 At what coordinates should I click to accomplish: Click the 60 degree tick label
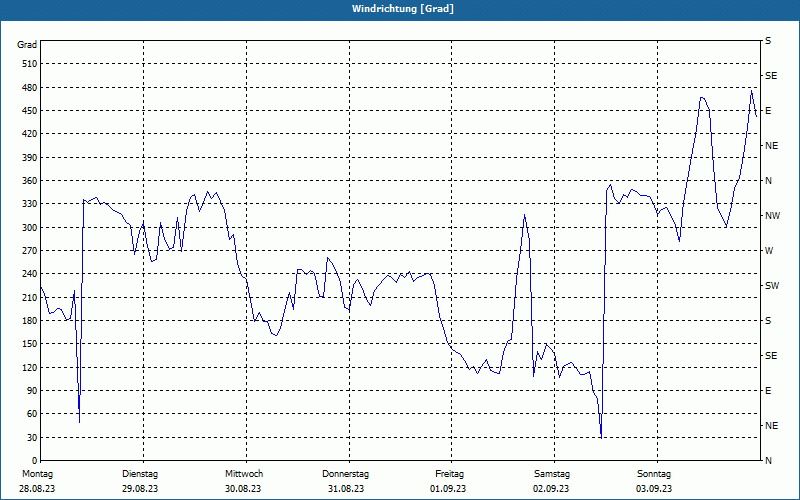click(32, 414)
